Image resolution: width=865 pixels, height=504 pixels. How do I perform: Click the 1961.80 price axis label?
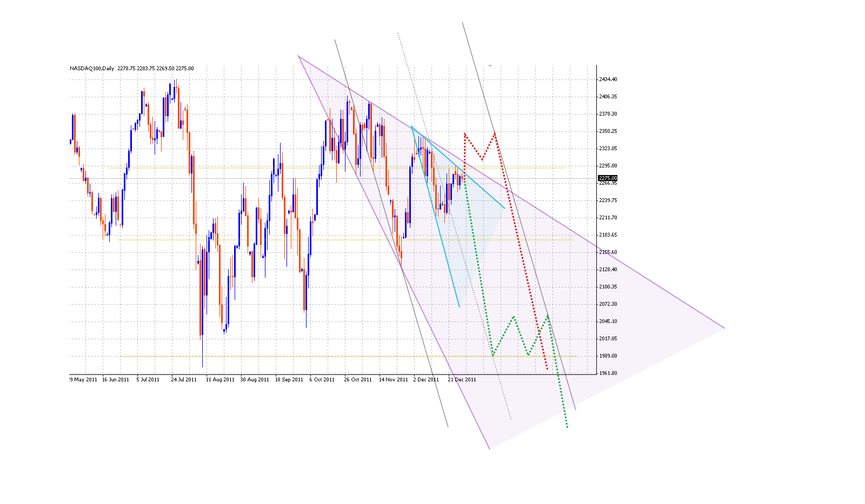[x=608, y=373]
